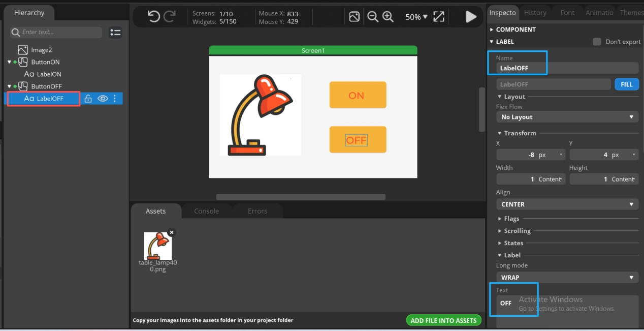Viewport: 644px width, 331px height.
Task: Open the Align CENTER dropdown
Action: coord(567,204)
